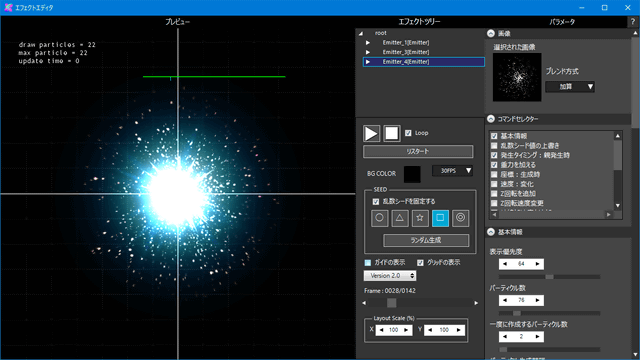Expand Emitter_3 tree node arrow
The image size is (640, 360).
point(368,52)
